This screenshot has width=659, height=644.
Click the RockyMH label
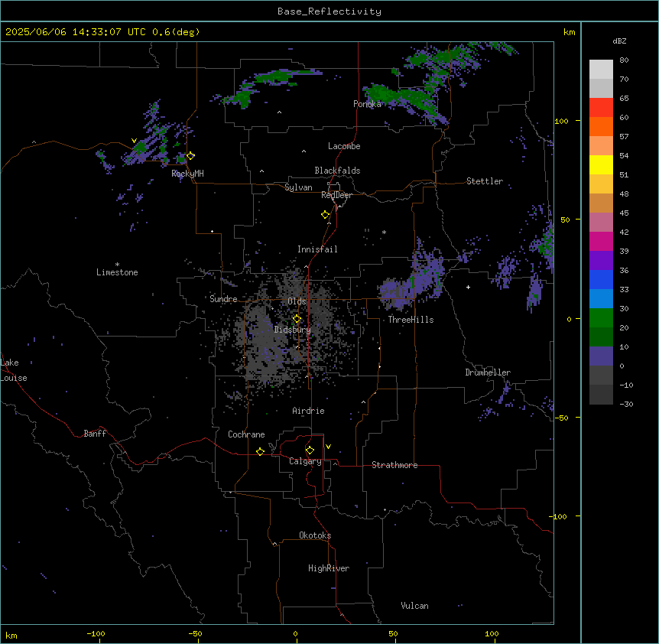(x=187, y=174)
